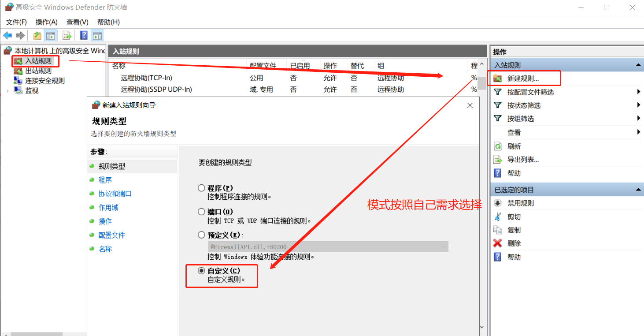Open the 操作 menu in the menu bar

(x=45, y=22)
